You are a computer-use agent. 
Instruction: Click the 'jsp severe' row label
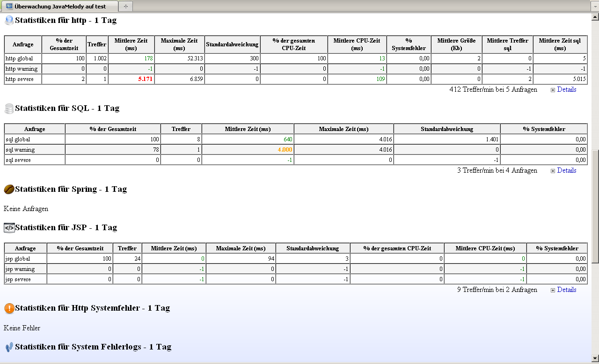(18, 279)
